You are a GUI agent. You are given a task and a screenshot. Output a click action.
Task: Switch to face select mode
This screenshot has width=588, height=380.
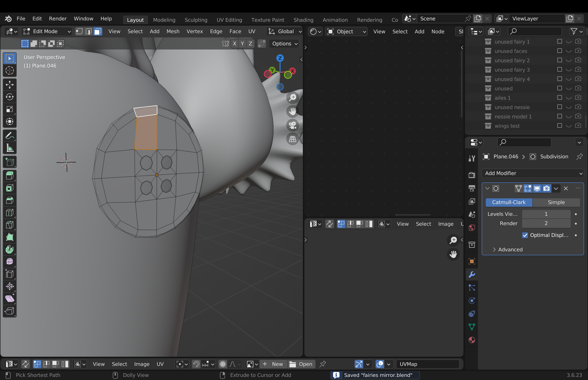click(98, 31)
